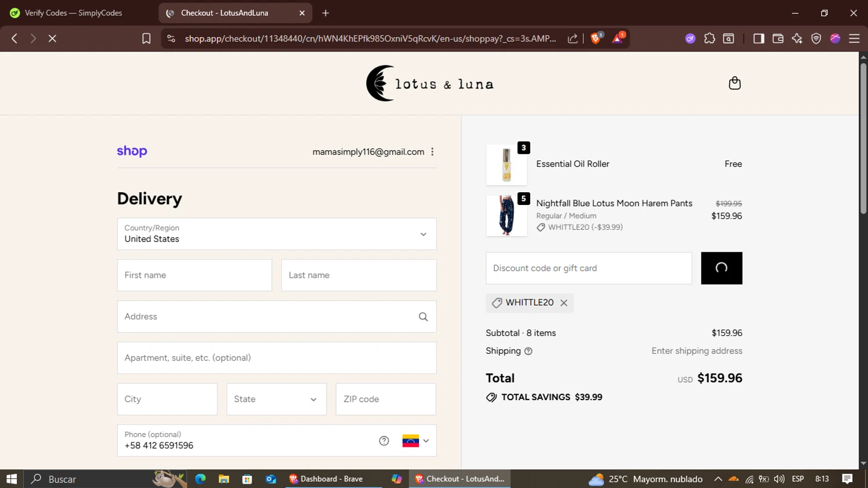Screen dimensions: 868x488
Task: Click the taskbar Buscar search box
Action: click(x=104, y=479)
